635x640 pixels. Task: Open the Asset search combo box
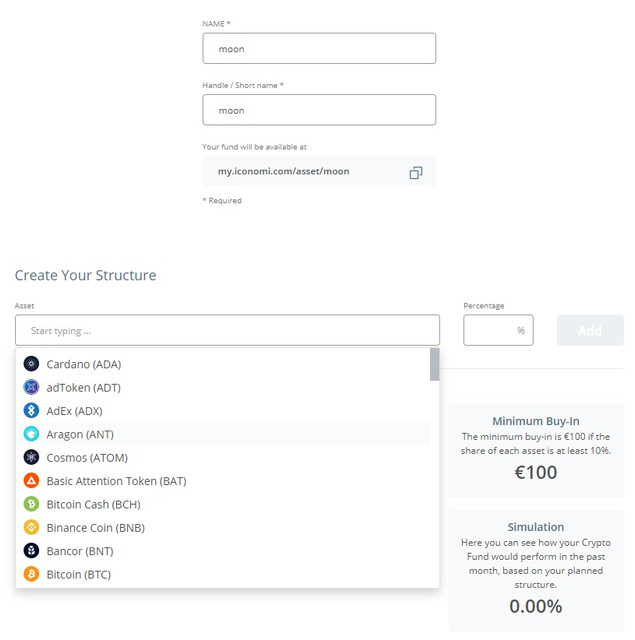coord(227,330)
